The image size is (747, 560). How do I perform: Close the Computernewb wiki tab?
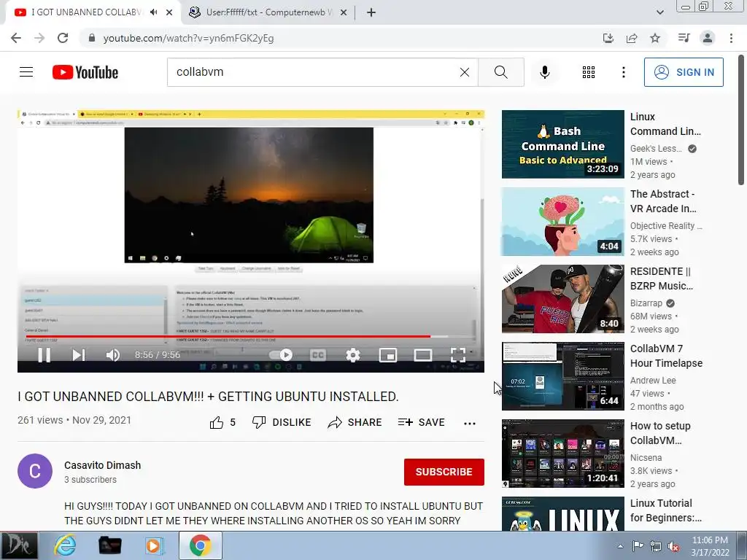click(x=343, y=12)
